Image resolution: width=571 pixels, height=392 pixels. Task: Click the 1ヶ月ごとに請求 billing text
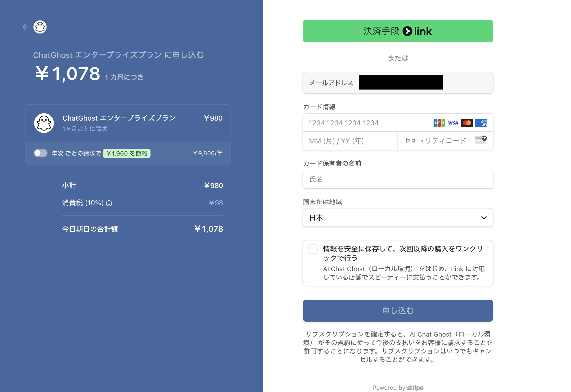(85, 129)
